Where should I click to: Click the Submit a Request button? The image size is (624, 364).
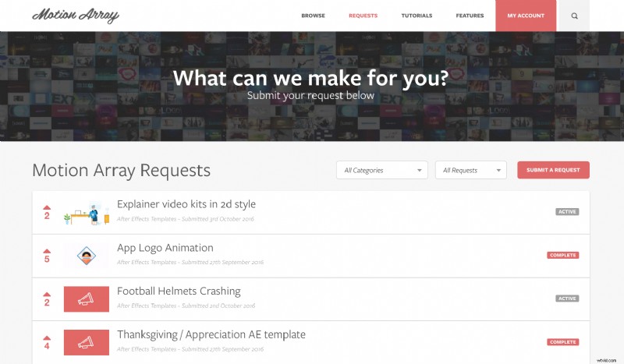tap(553, 170)
